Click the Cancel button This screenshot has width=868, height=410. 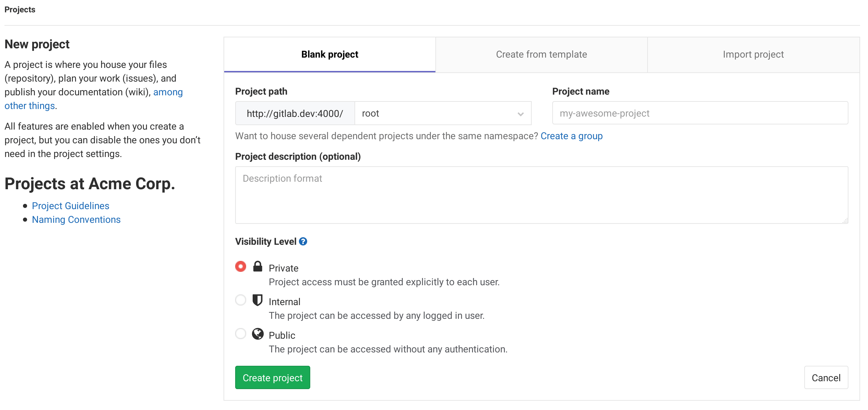click(x=826, y=377)
